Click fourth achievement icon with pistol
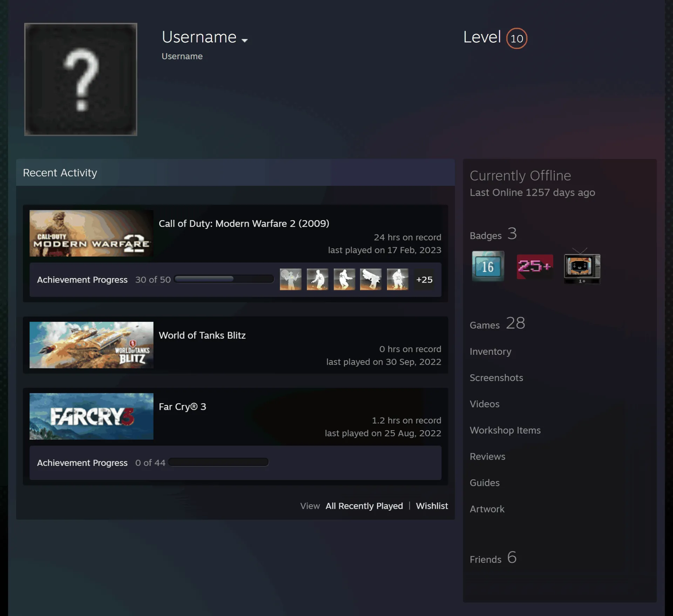 point(371,279)
